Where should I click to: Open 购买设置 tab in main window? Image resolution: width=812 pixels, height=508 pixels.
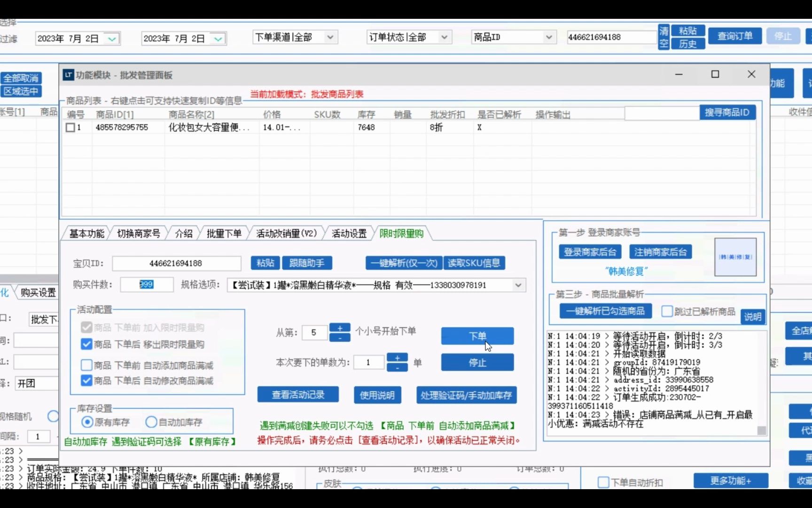[x=38, y=293]
